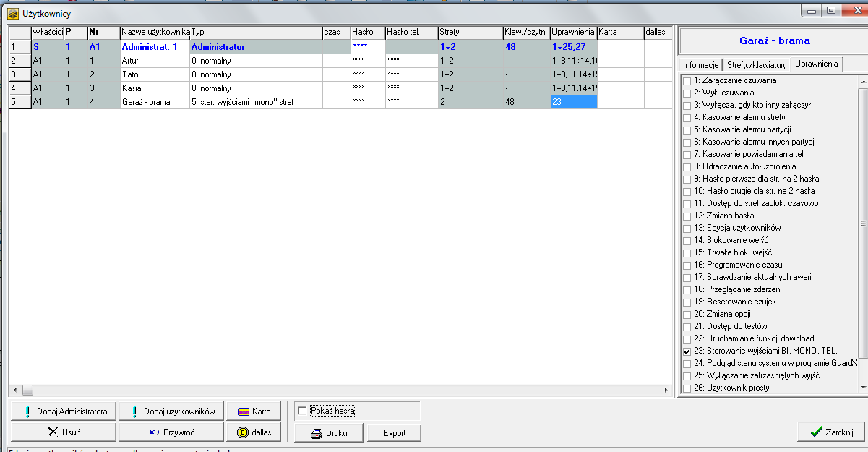Enable permission 1: Załączanie czuwania
This screenshot has width=868, height=452.
pyautogui.click(x=687, y=80)
